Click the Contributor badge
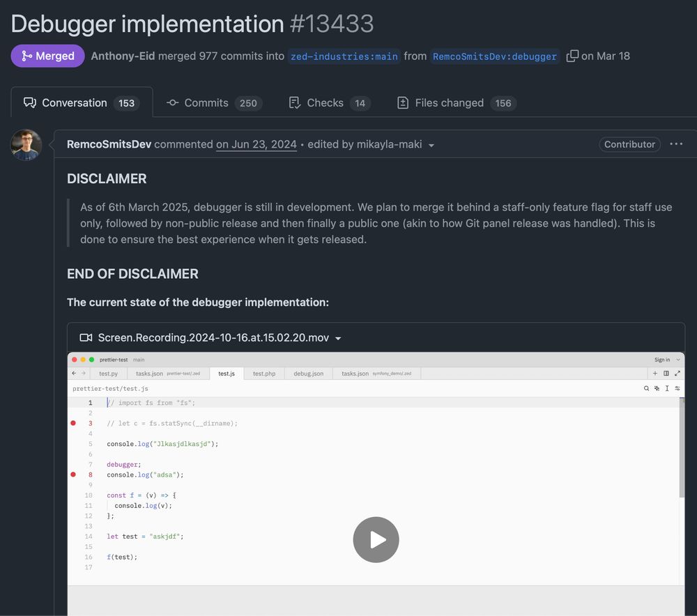The height and width of the screenshot is (616, 697). 629,144
